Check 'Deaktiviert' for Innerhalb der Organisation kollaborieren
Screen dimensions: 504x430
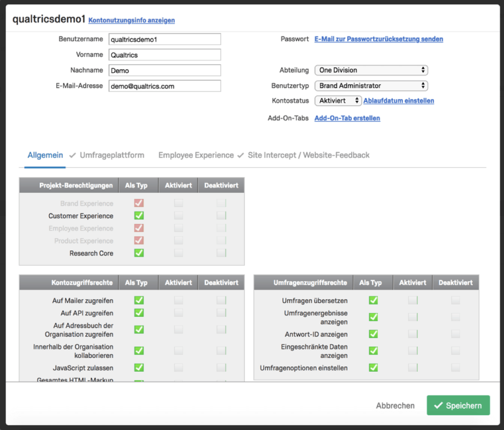[221, 351]
